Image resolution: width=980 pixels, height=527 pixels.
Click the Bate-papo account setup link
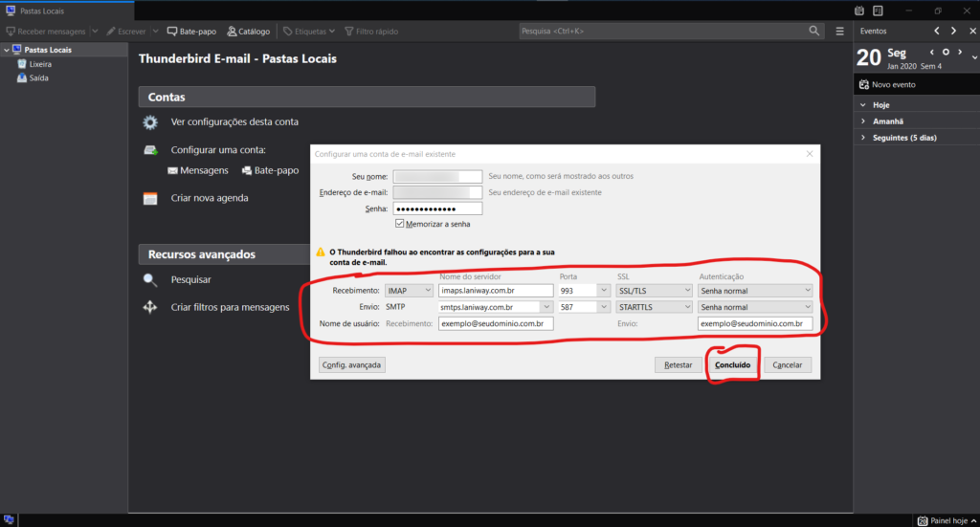[x=270, y=170]
